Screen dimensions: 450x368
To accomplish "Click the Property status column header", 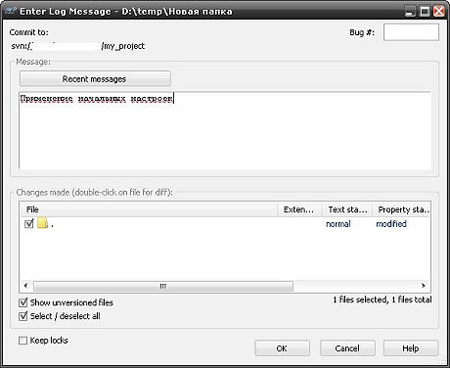I will click(x=401, y=210).
